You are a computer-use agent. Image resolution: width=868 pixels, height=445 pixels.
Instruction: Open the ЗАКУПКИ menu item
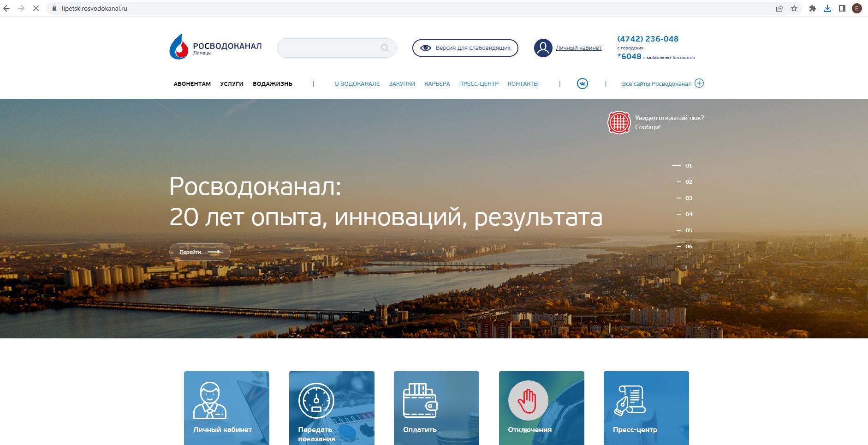click(x=402, y=84)
